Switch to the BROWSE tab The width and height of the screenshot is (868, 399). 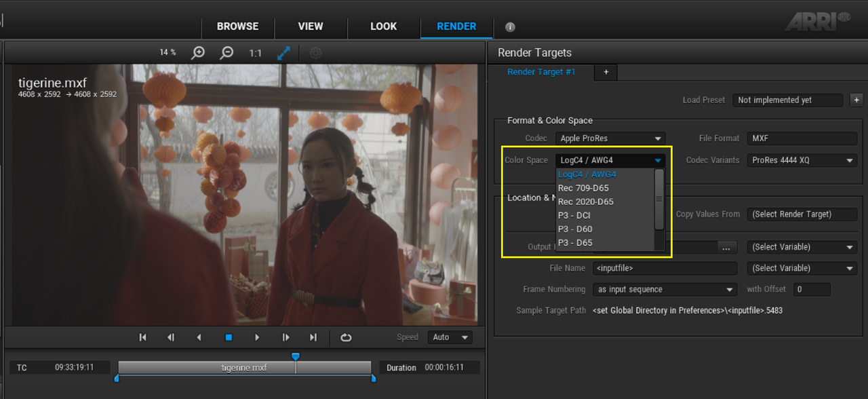237,26
